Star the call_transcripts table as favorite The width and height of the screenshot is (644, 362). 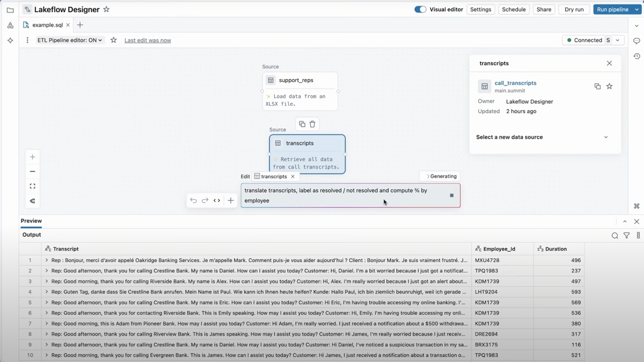609,86
